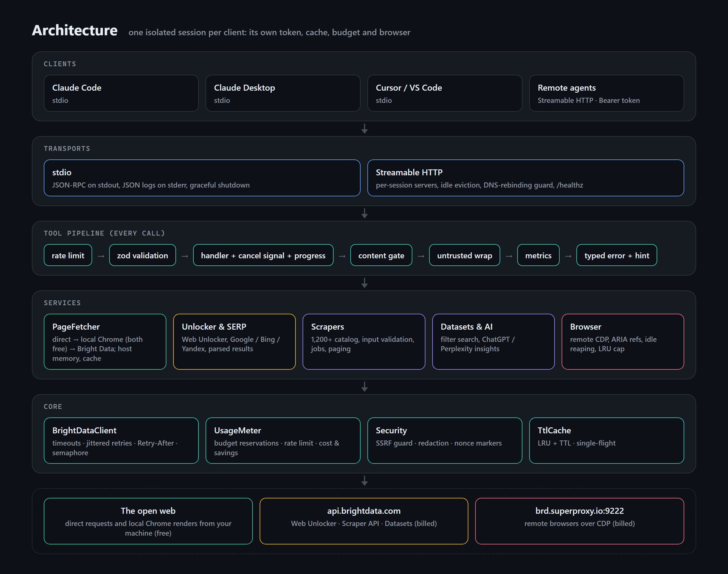Screen dimensions: 728x574
Task: Click the Cursor / VS Code card
Action: tap(444, 93)
